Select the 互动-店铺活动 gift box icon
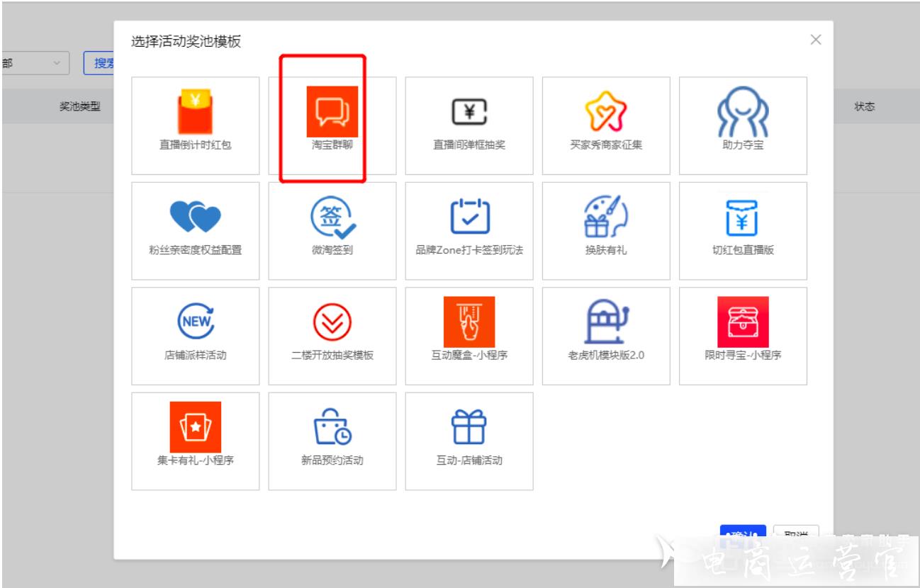The image size is (920, 588). [469, 426]
